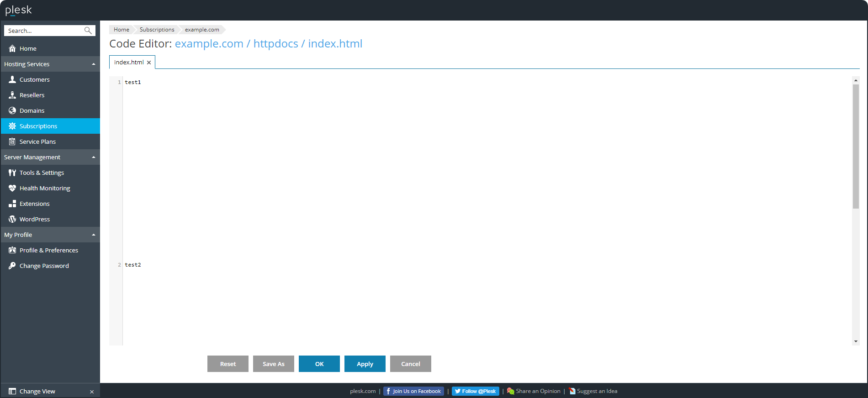This screenshot has height=398, width=868.
Task: Click the Home house icon in sidebar
Action: [x=12, y=48]
